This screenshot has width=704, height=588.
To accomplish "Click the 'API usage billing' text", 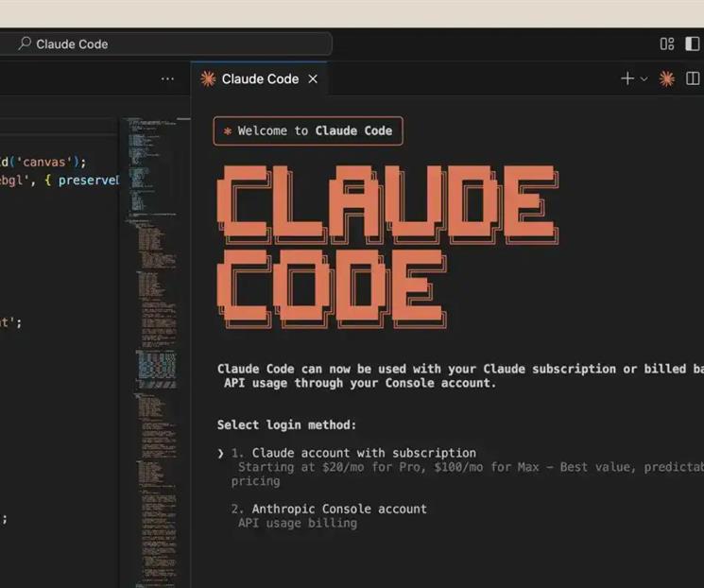I will [298, 523].
